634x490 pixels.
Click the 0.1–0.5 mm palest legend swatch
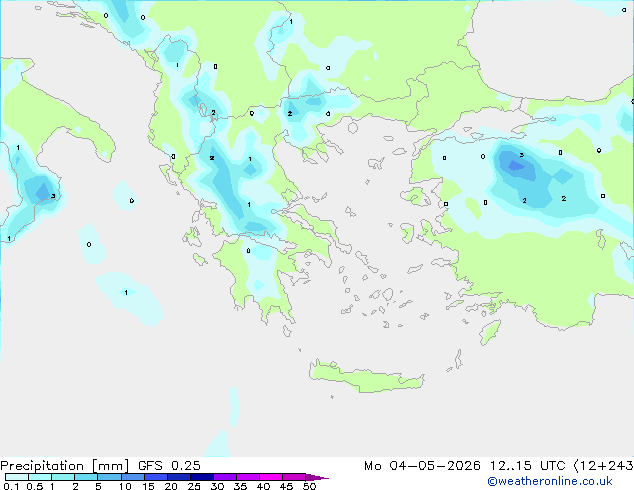tap(17, 477)
